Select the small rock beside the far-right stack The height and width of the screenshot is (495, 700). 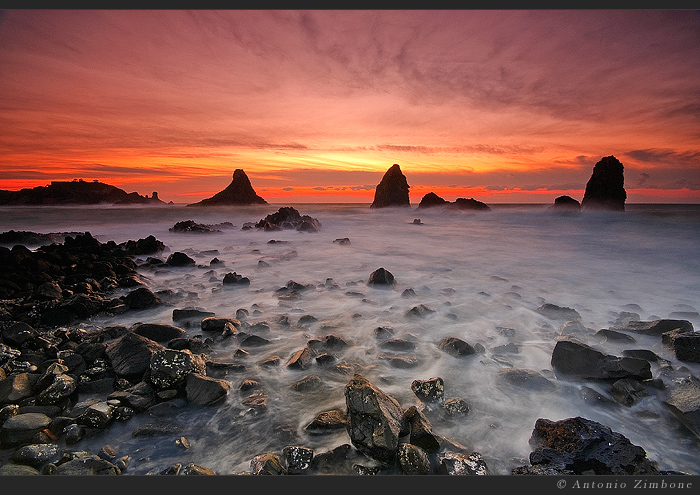coord(567,202)
